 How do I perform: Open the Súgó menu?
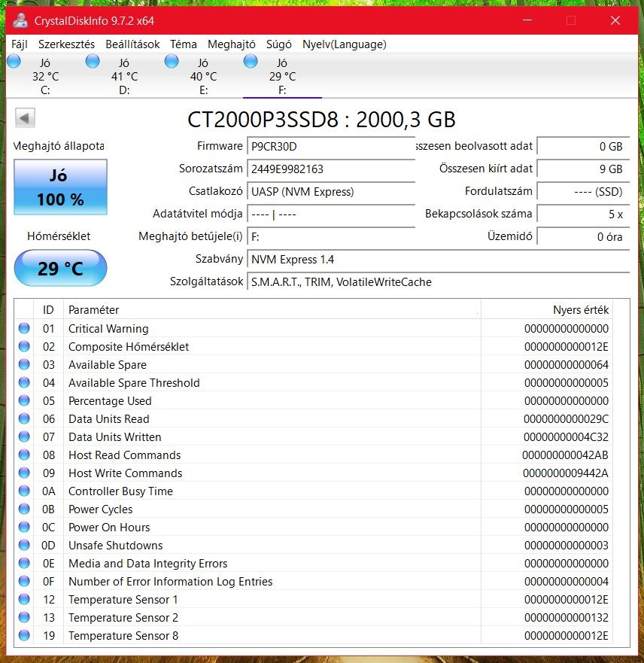click(x=279, y=44)
